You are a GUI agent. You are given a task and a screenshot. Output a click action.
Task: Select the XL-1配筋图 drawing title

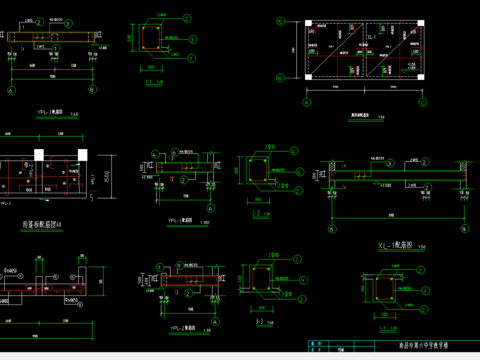(x=395, y=246)
